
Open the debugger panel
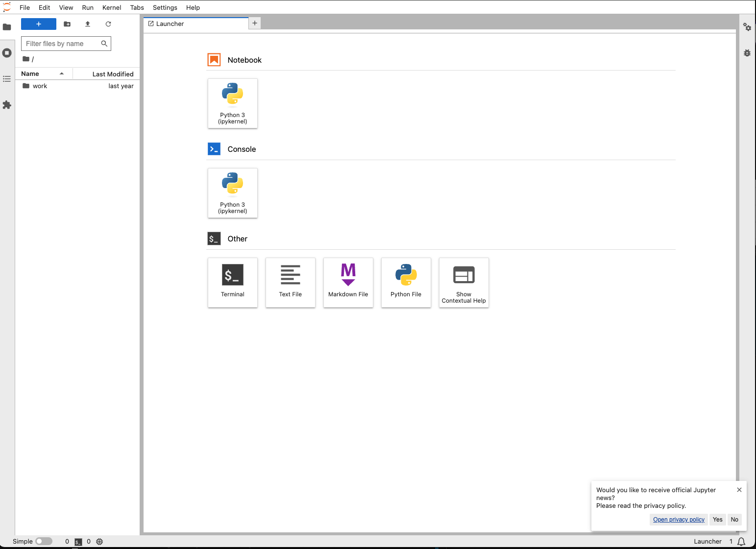(x=747, y=53)
